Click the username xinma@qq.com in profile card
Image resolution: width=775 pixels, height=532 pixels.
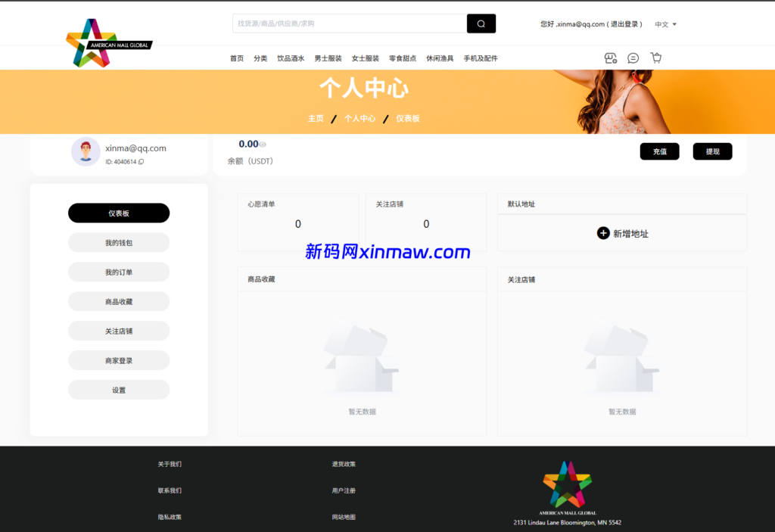point(136,148)
